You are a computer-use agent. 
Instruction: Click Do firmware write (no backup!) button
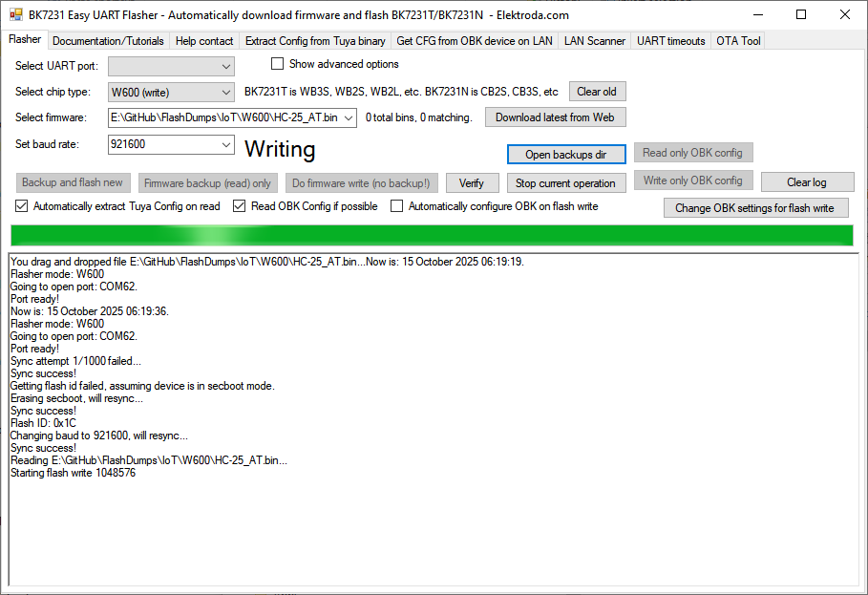(x=361, y=183)
